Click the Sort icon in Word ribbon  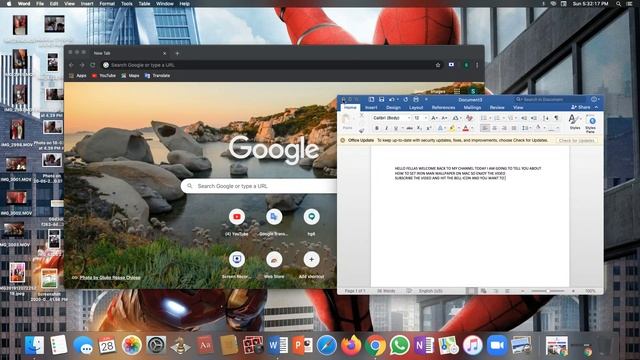click(x=546, y=118)
